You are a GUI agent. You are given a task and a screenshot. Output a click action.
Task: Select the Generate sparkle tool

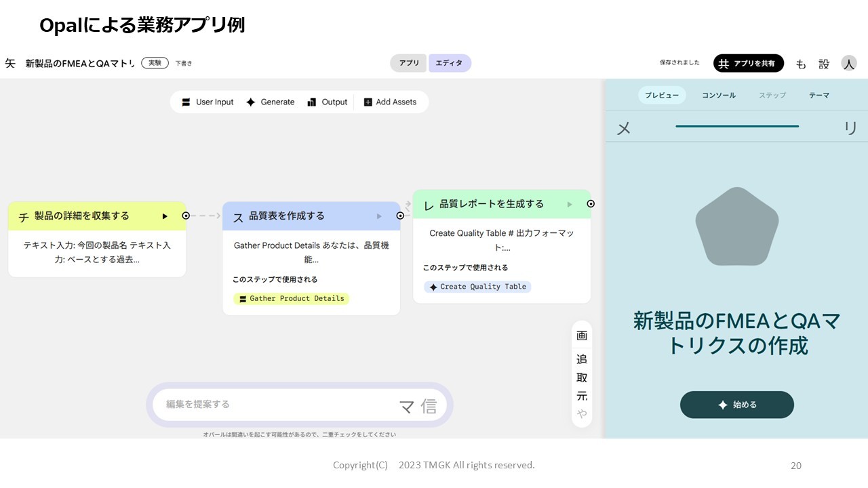pyautogui.click(x=251, y=102)
